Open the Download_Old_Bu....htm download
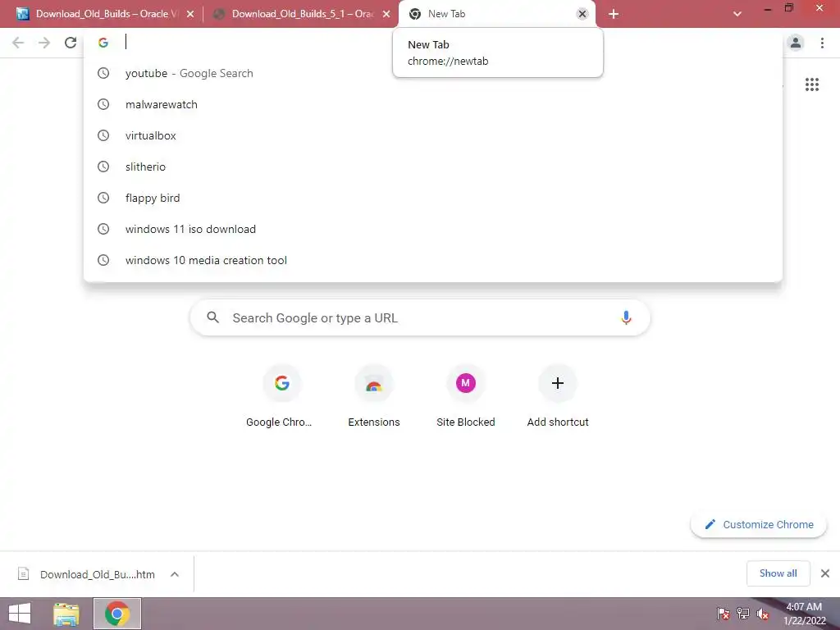The image size is (840, 630). point(97,574)
